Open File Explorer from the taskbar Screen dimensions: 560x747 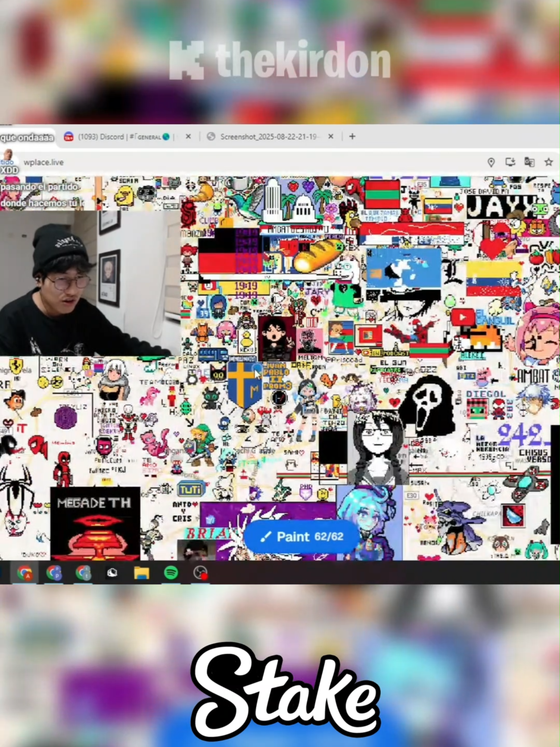pyautogui.click(x=141, y=573)
